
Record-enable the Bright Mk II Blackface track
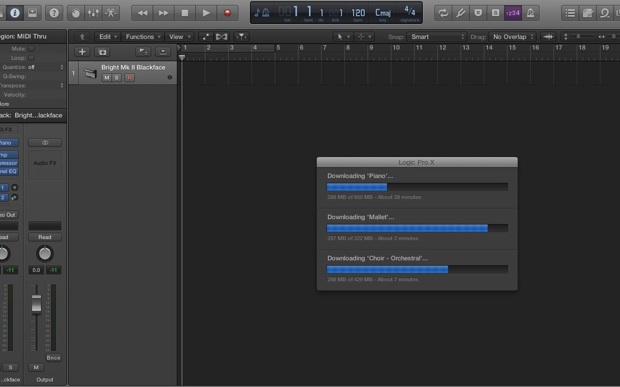(129, 78)
